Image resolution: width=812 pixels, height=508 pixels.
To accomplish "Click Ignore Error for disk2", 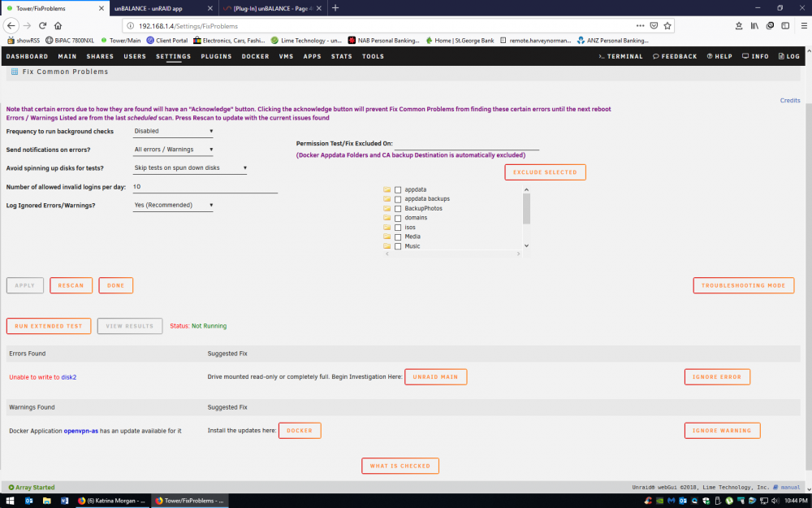I will [x=717, y=377].
